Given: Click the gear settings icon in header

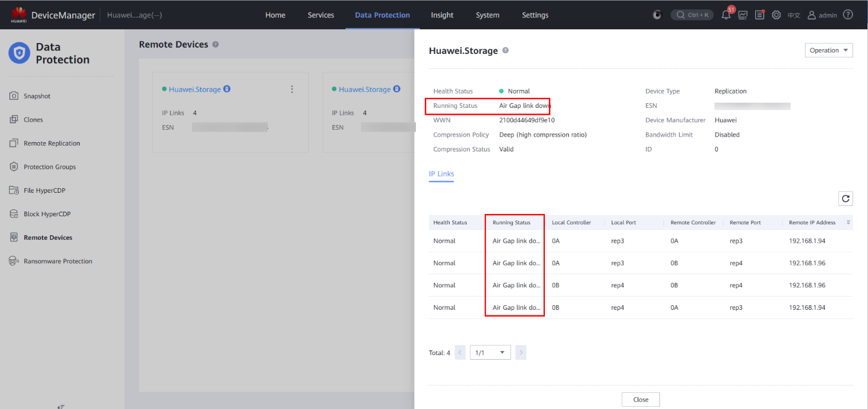Looking at the screenshot, I should coord(776,15).
